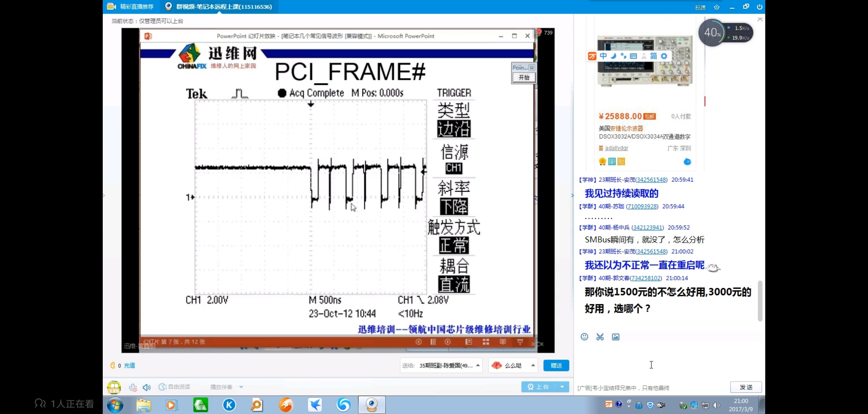Open the Sogou input settings gear icon
The image size is (868, 414).
(x=664, y=56)
